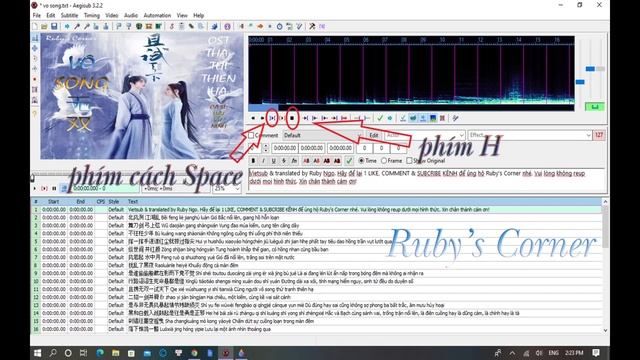
Task: Open Aegisub options via the tools icon
Action: click(x=312, y=27)
